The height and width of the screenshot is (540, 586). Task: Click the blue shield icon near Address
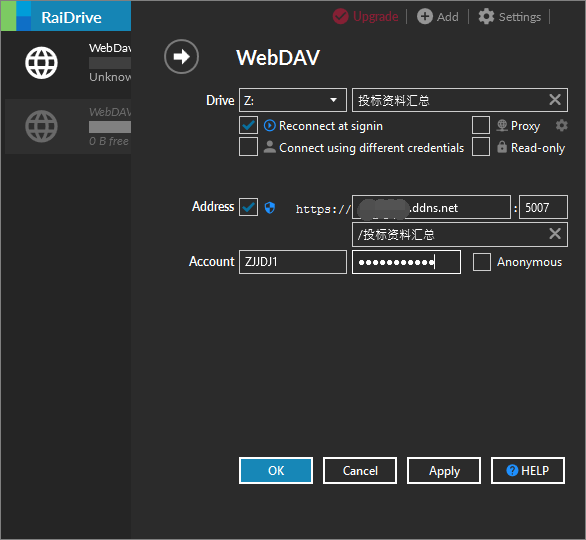coord(270,207)
